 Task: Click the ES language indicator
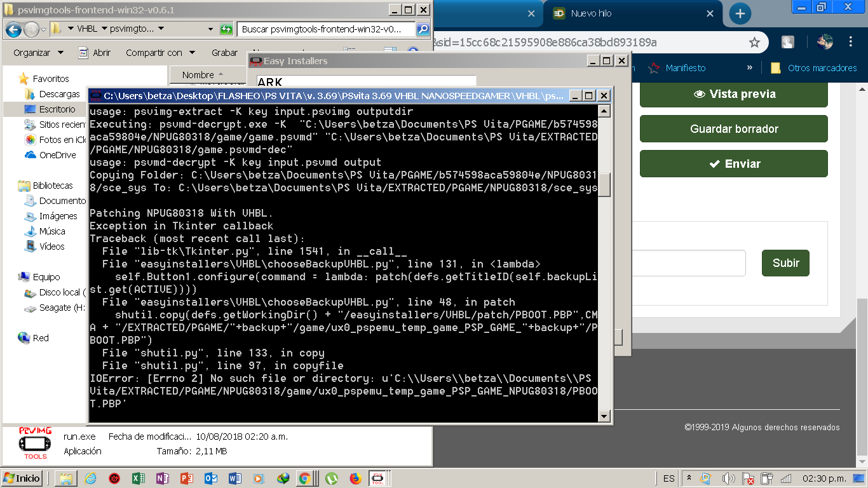tap(669, 478)
